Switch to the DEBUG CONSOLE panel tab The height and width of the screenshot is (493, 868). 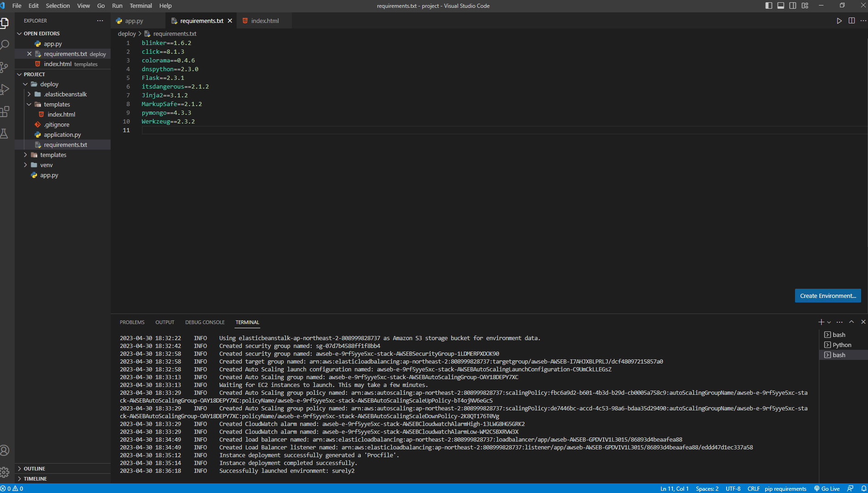tap(205, 322)
